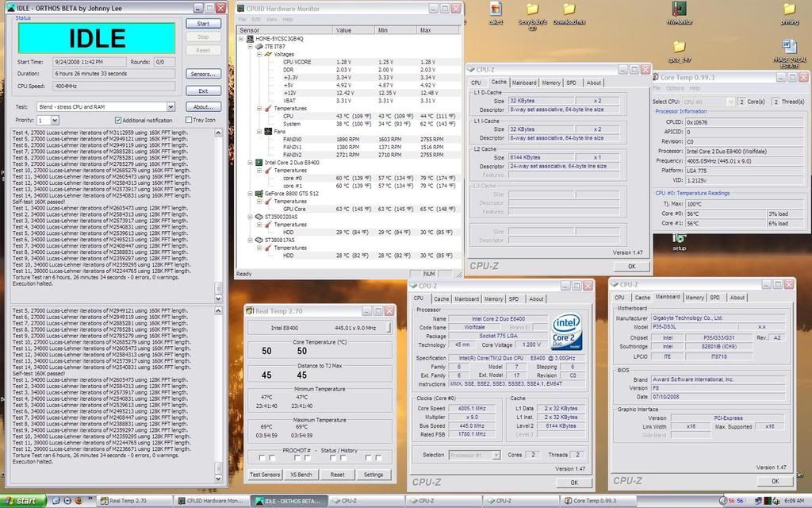Screen dimensions: 812x508
Task: Enable the Tray Icon checkbox
Action: coord(188,120)
